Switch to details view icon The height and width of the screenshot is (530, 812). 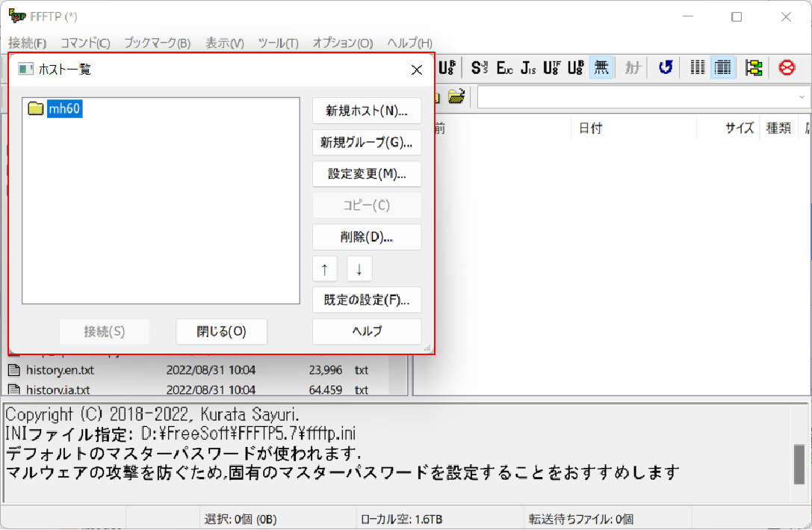[x=722, y=67]
